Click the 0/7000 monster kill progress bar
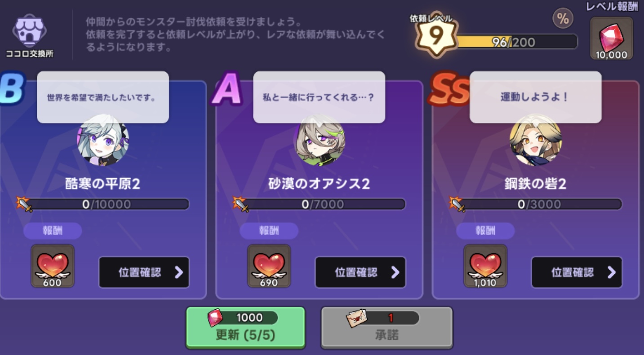Screen dimensions: 644x355 coord(324,204)
